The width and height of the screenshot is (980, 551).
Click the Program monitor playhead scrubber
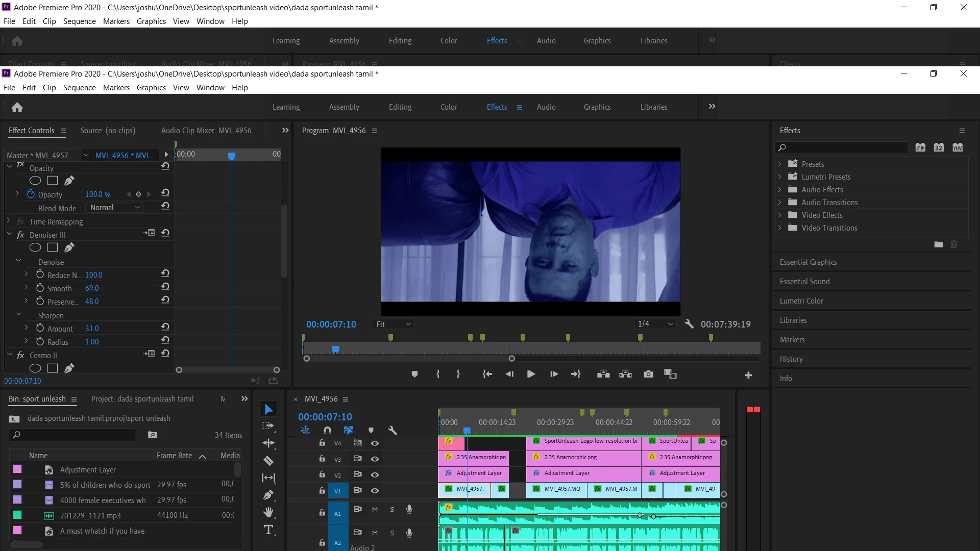coord(335,349)
